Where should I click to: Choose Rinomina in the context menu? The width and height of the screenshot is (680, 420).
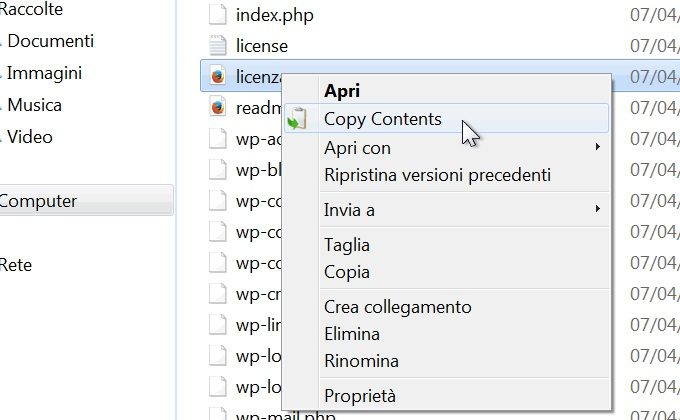click(361, 361)
